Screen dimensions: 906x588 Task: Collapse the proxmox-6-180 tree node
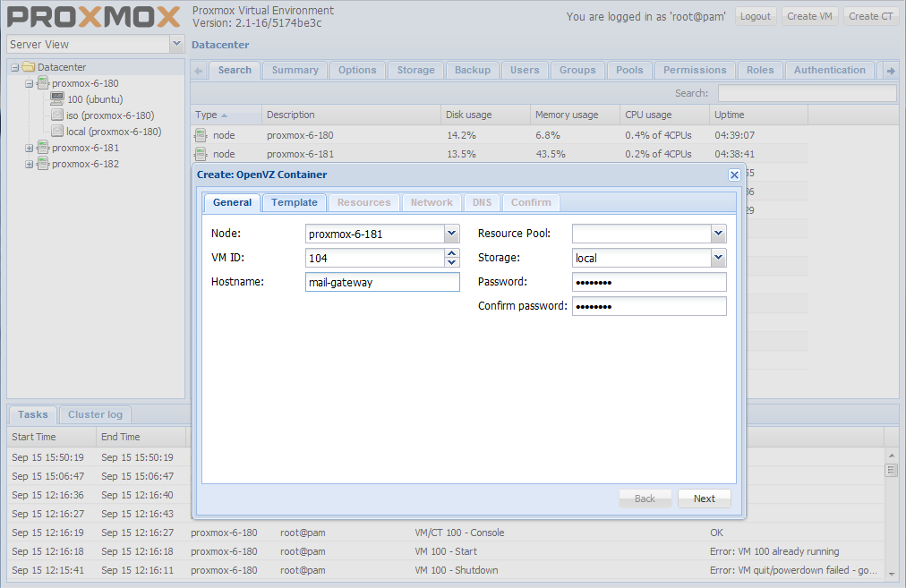29,84
